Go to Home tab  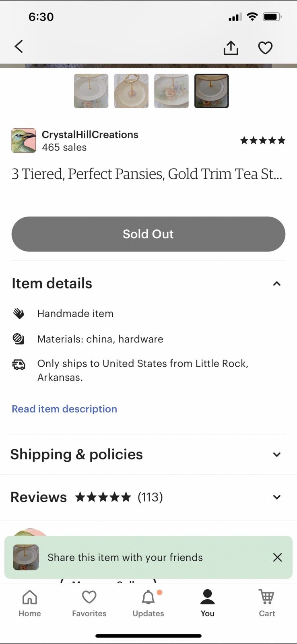(x=30, y=603)
